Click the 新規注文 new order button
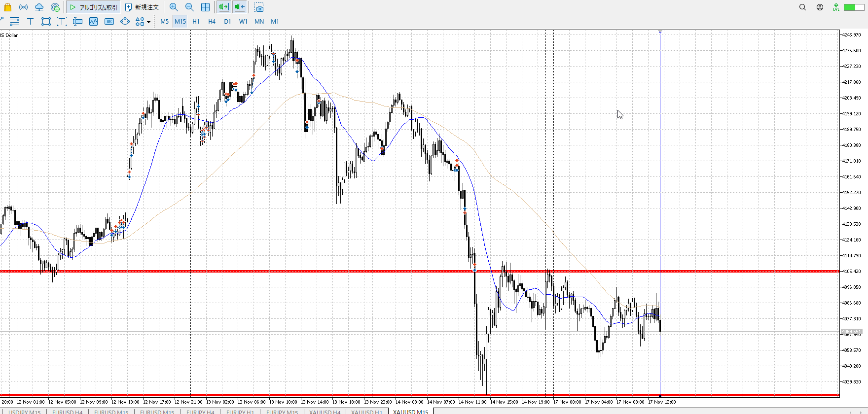This screenshot has width=868, height=414. 142,7
